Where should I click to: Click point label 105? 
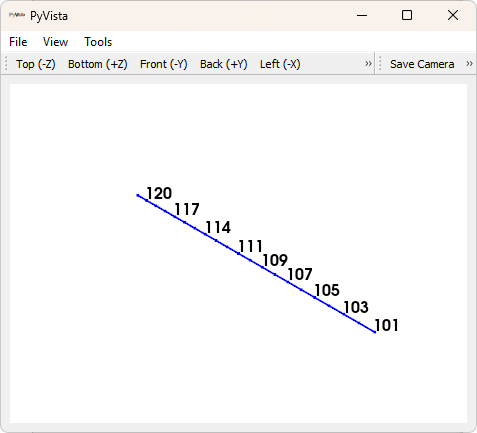327,290
